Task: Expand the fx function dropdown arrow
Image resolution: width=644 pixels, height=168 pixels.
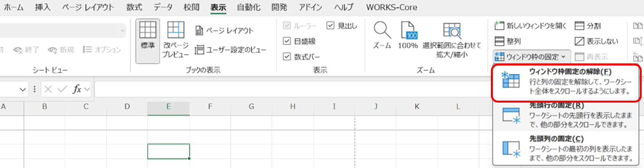Action: (87, 90)
